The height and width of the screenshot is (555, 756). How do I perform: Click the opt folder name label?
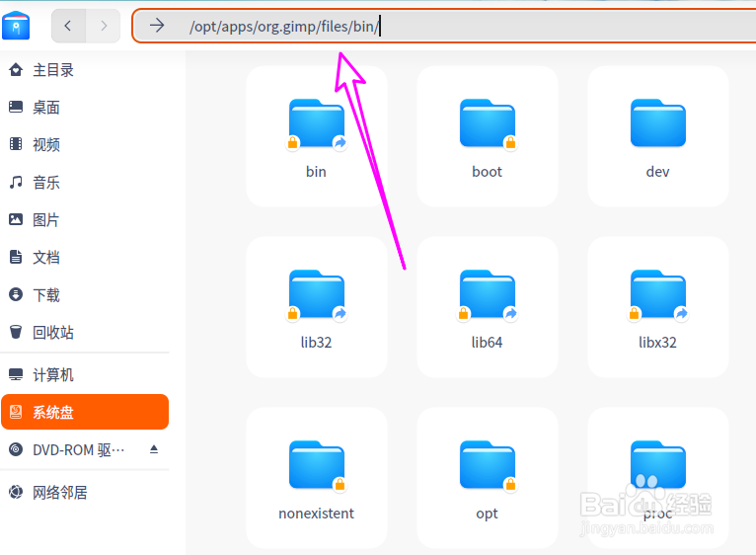click(487, 514)
